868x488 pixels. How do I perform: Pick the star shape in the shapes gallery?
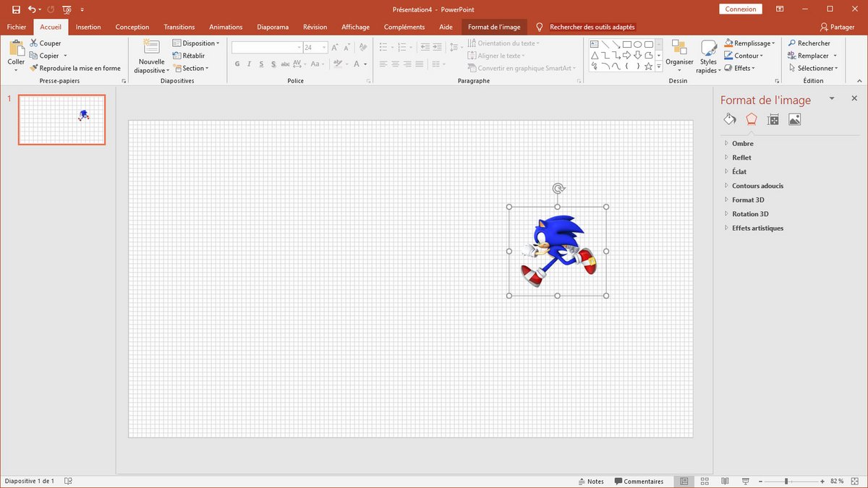(648, 67)
